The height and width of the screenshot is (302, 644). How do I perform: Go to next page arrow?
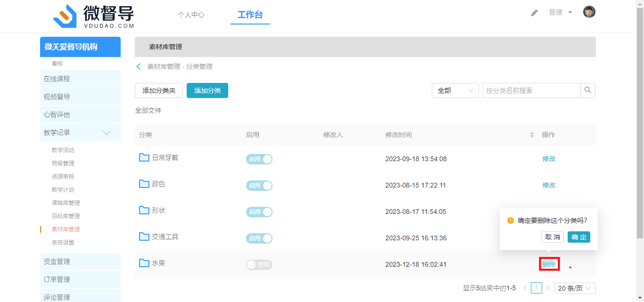pyautogui.click(x=548, y=288)
